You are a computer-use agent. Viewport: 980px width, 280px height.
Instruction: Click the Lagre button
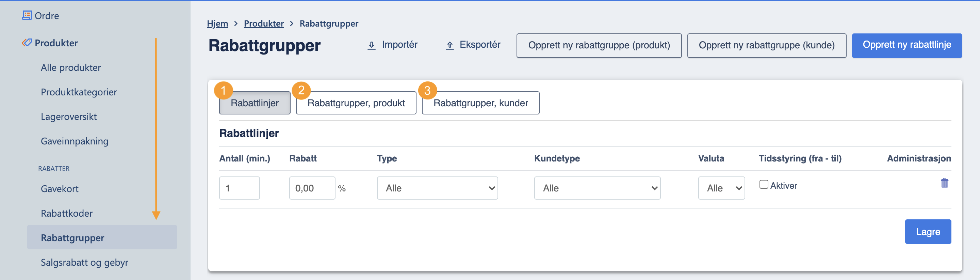click(x=928, y=232)
